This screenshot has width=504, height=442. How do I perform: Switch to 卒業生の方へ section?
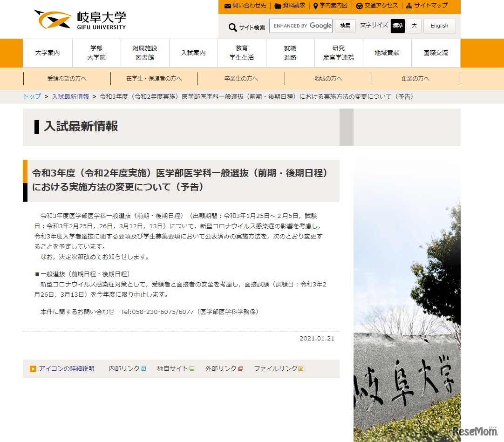241,79
